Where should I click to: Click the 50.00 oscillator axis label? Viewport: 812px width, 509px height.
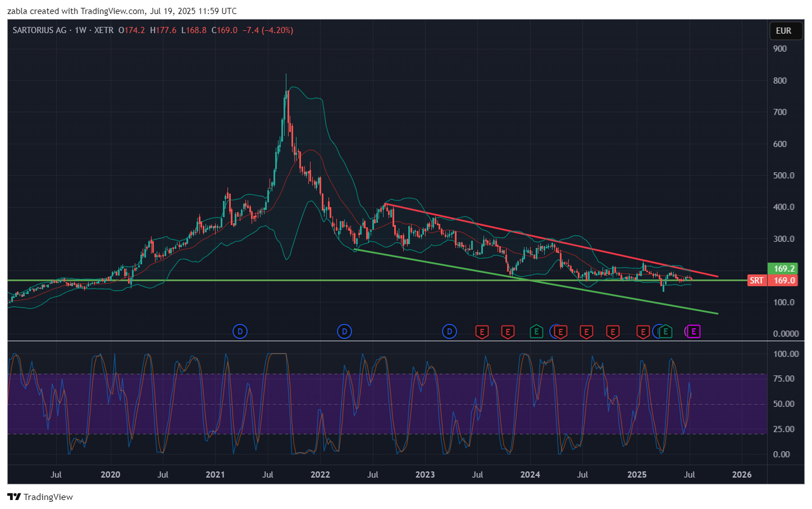[x=784, y=404]
